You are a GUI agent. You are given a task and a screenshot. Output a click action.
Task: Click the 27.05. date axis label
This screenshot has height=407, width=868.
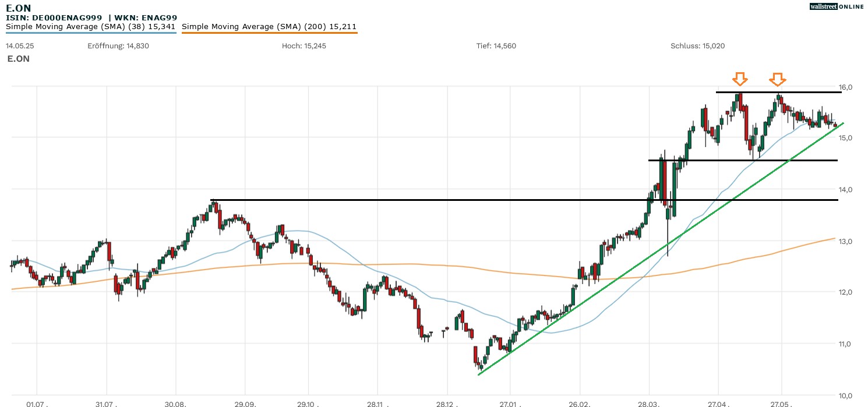point(781,402)
